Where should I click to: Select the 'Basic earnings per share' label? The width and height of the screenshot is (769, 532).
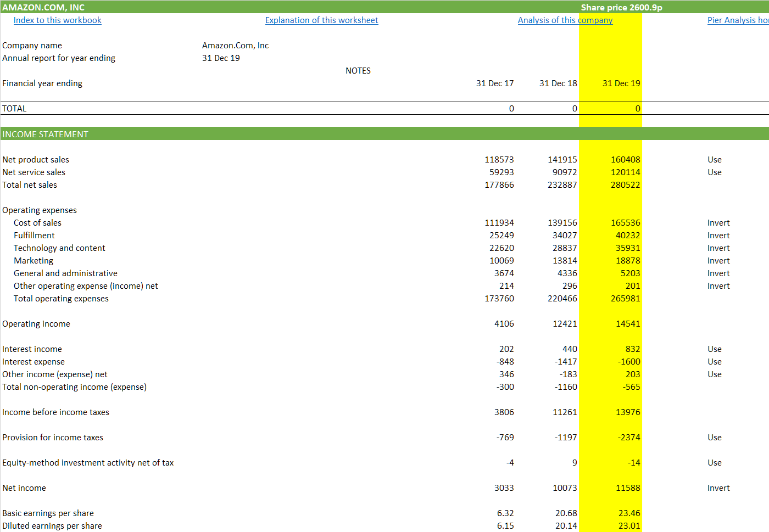pyautogui.click(x=48, y=513)
